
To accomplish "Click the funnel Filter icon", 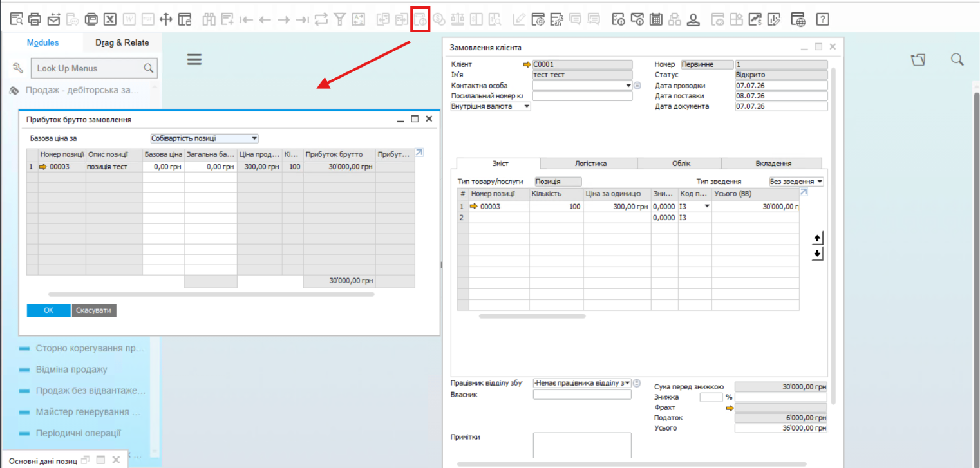I will coord(340,19).
